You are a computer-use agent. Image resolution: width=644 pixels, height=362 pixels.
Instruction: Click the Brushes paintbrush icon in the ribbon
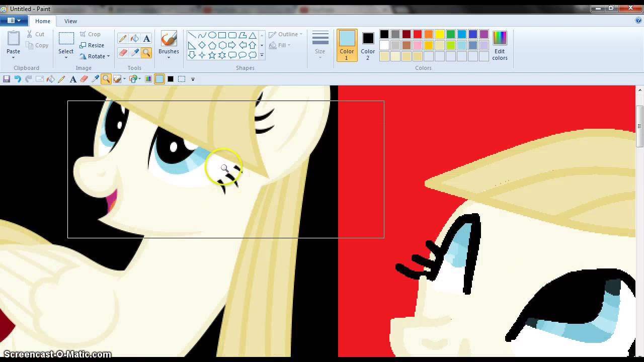[x=169, y=39]
